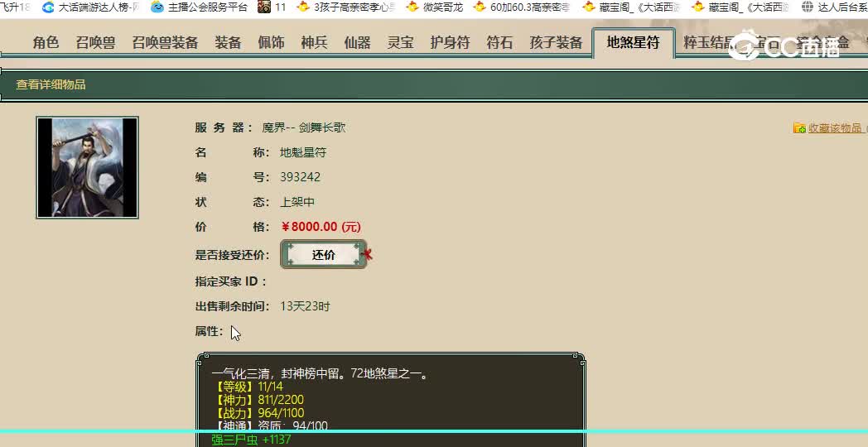
Task: Open the 达人后台 bookmark
Action: tap(835, 7)
